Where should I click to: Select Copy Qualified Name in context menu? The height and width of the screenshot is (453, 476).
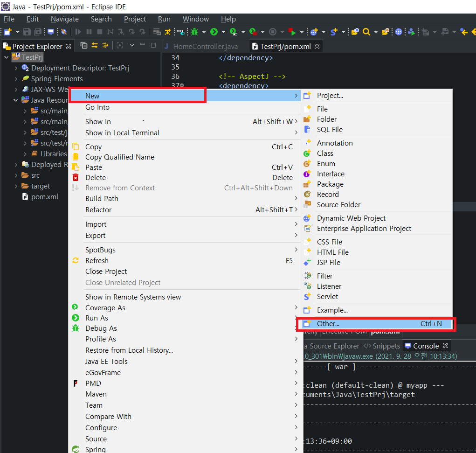pos(185,157)
